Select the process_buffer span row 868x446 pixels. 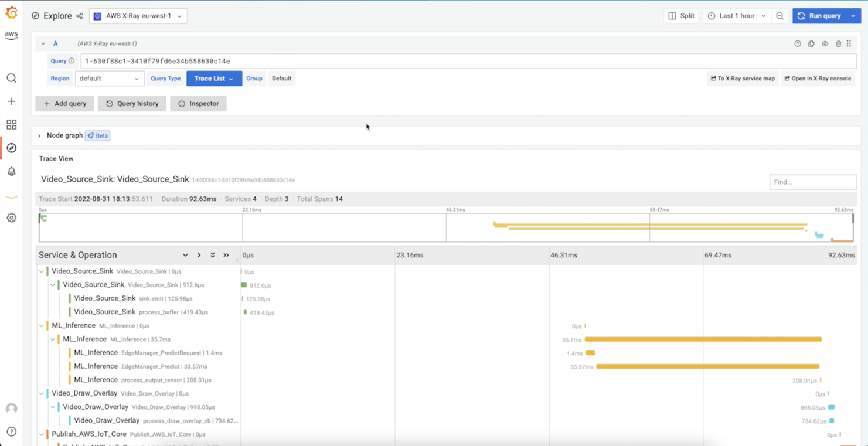pyautogui.click(x=141, y=312)
